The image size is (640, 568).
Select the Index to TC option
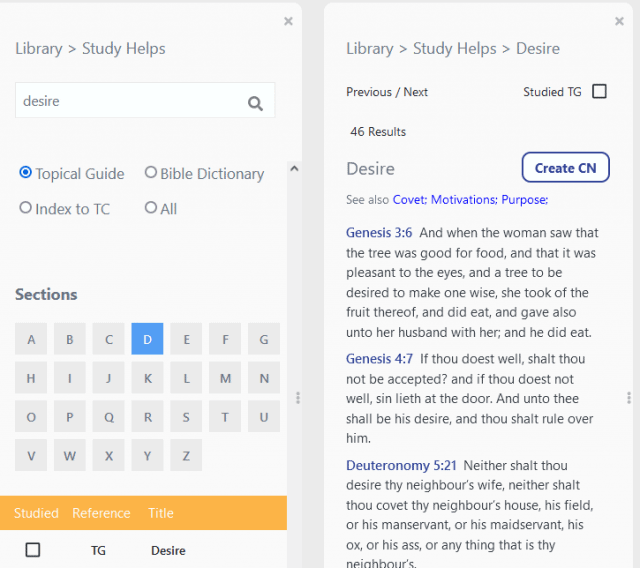(26, 208)
